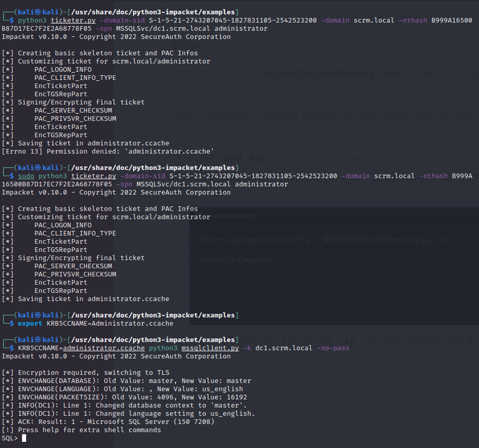This screenshot has height=448, width=479.
Task: Click the "ENVCHANGE(LANGUAGE)" output line
Action: (122, 389)
